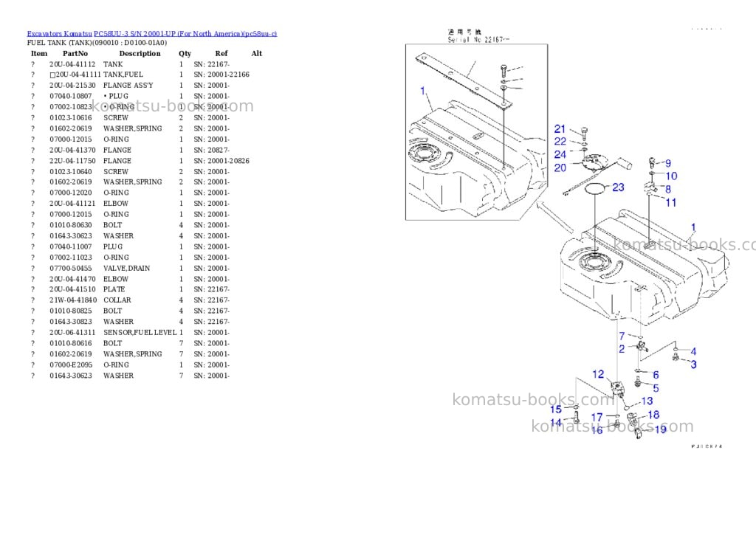The image size is (756, 535).
Task: Select part number 01023-10640
Action: pos(70,172)
